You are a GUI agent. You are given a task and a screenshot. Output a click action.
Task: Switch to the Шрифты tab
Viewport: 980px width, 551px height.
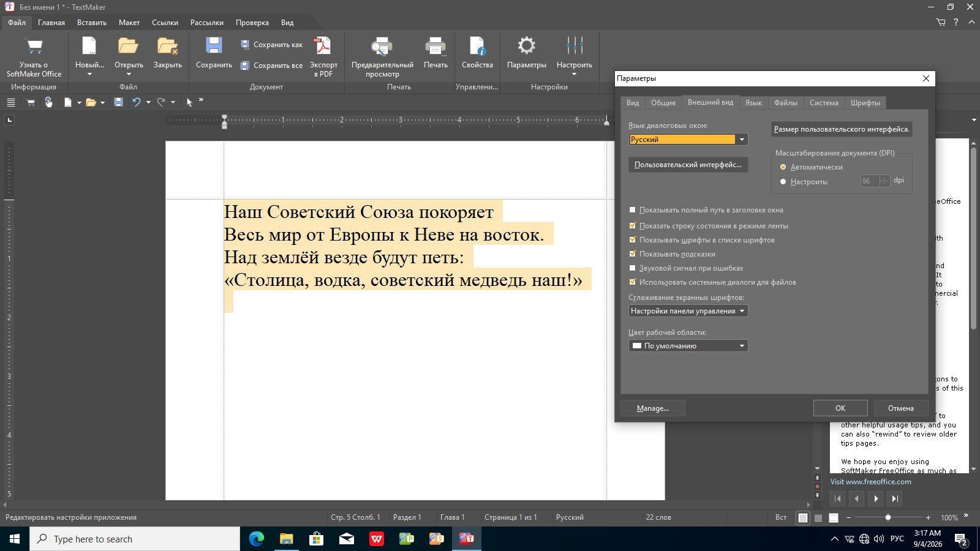click(x=865, y=103)
